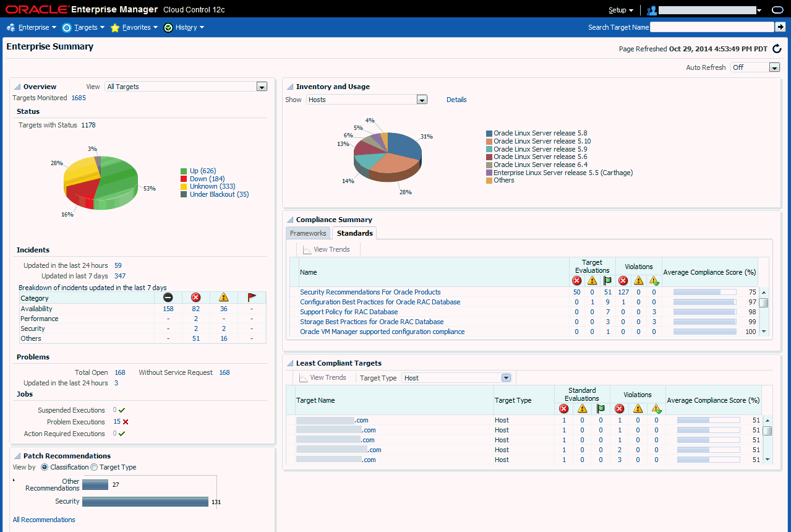Click the Compliance Summary table scrollbar down arrow

(x=764, y=332)
